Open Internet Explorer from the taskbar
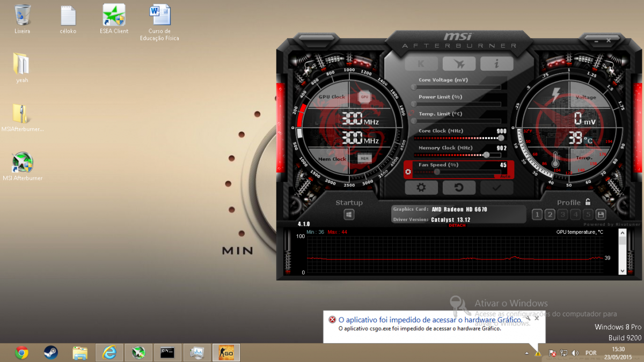Image resolution: width=644 pixels, height=362 pixels. (109, 353)
